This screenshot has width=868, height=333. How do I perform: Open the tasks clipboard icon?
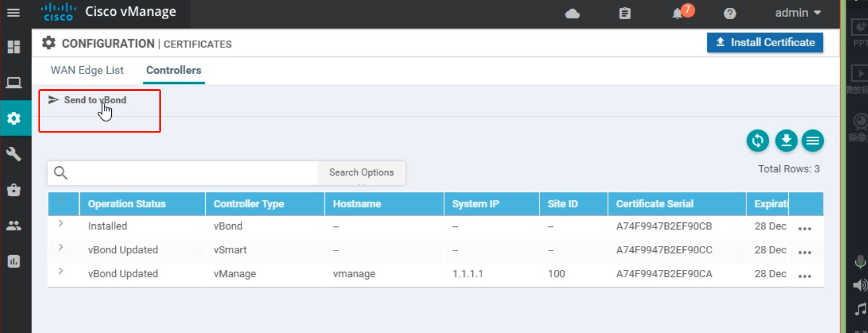pyautogui.click(x=624, y=13)
